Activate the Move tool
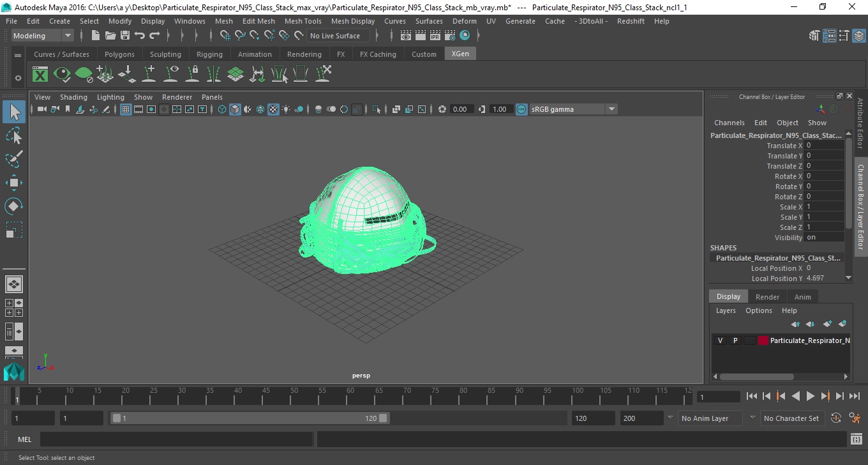 tap(14, 183)
